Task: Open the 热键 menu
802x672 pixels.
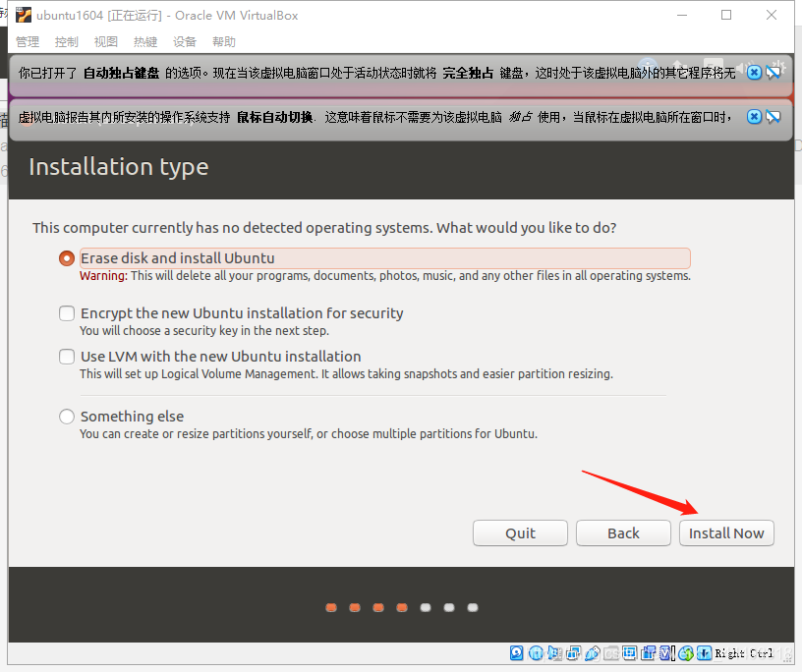Action: (x=145, y=41)
